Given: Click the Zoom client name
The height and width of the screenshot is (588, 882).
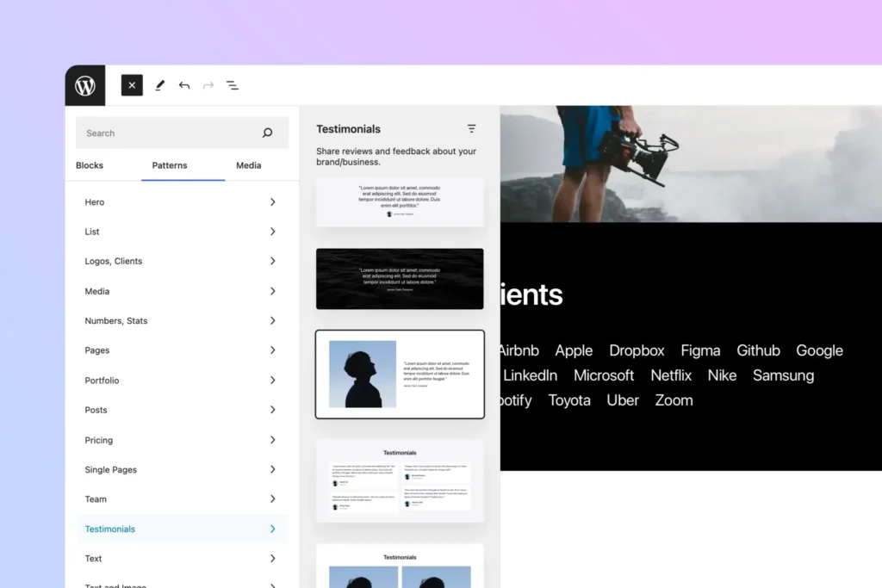Looking at the screenshot, I should point(674,400).
